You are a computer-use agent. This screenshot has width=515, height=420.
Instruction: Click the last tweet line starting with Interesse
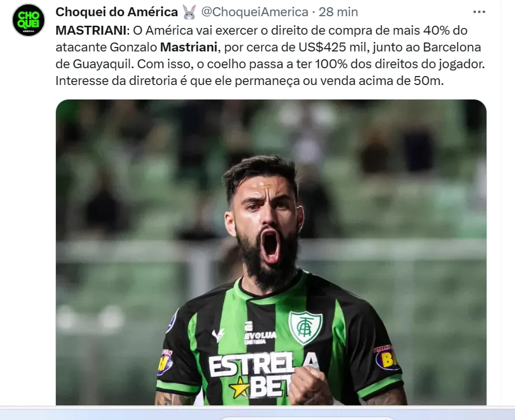point(249,81)
